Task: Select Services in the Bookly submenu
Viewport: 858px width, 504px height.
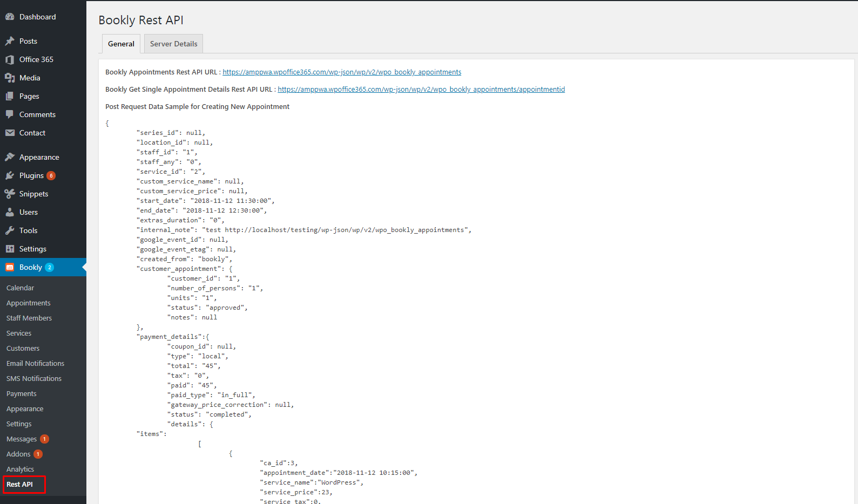Action: pos(19,333)
